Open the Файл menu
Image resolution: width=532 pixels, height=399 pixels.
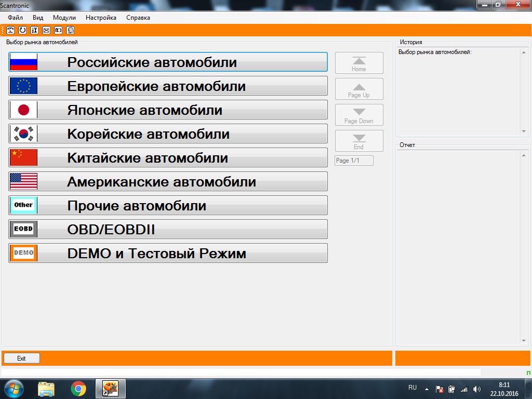[15, 18]
